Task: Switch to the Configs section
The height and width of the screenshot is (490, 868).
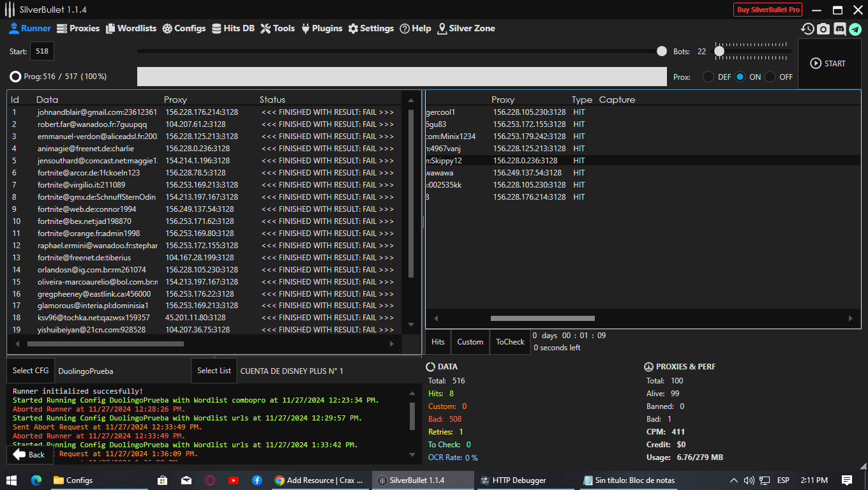Action: click(x=184, y=29)
